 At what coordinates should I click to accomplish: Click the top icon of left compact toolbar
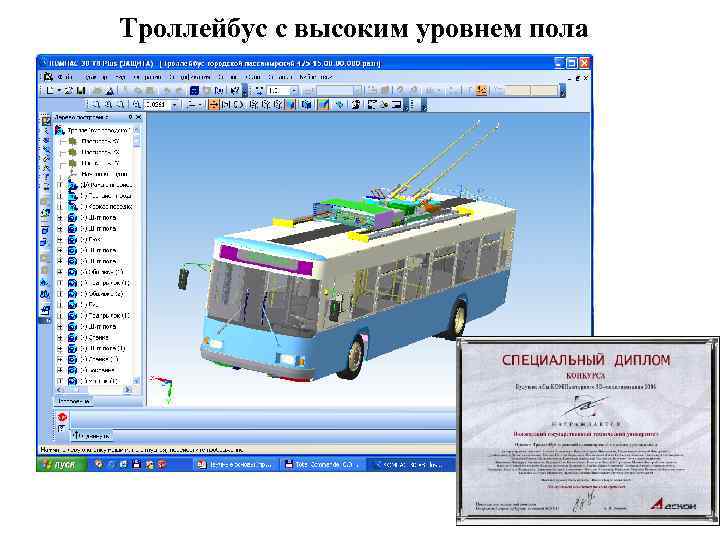coord(45,121)
